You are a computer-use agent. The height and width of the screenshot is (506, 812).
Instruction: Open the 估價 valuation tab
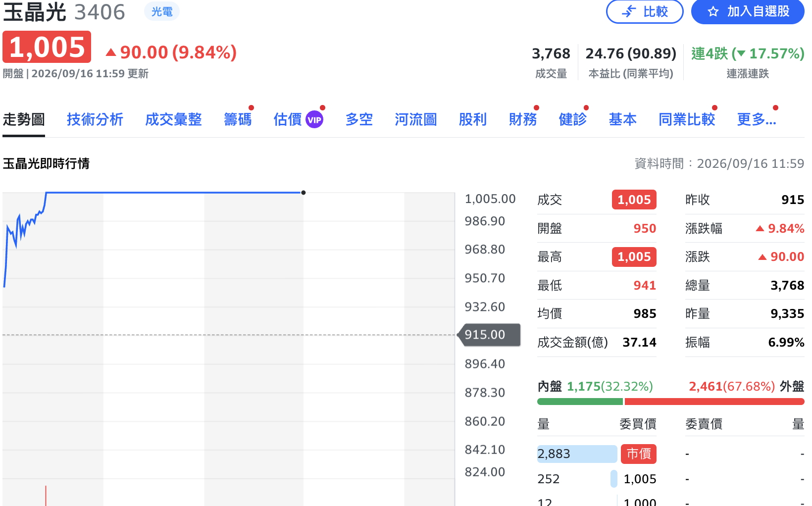[x=288, y=119]
